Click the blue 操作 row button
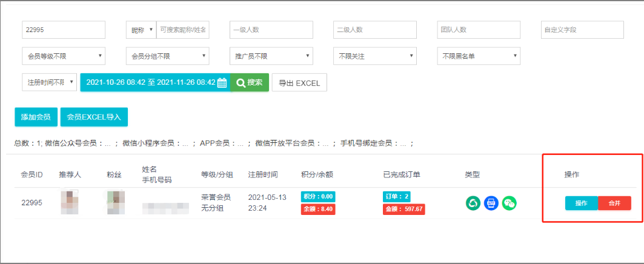Image resolution: width=644 pixels, height=264 pixels. click(x=581, y=203)
